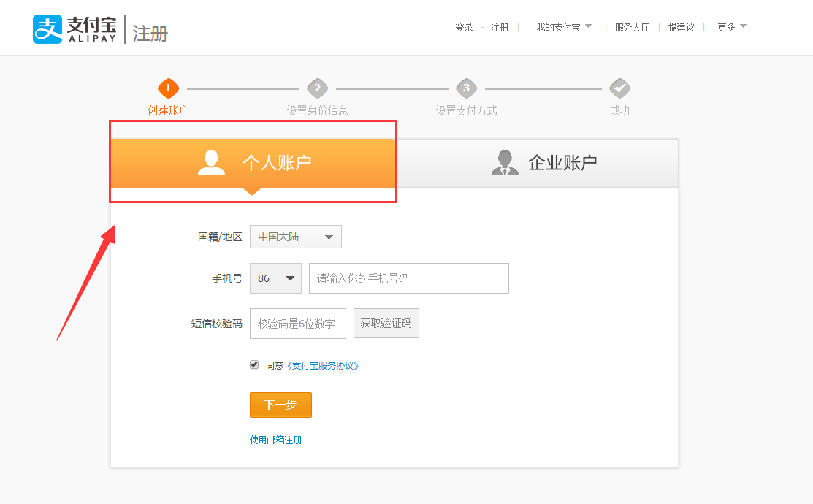Image resolution: width=813 pixels, height=504 pixels.
Task: Click the personal account person icon
Action: click(x=211, y=162)
